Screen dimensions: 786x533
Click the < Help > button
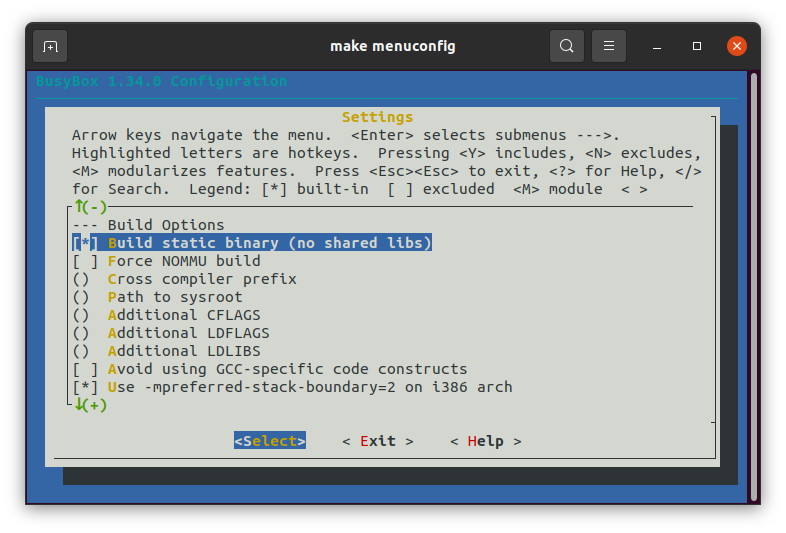485,441
